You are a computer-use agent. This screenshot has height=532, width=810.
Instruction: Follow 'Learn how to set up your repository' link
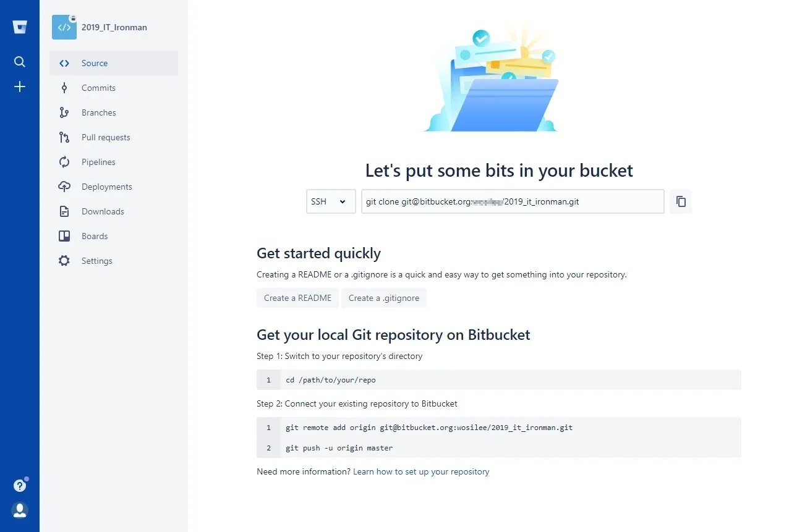point(421,471)
